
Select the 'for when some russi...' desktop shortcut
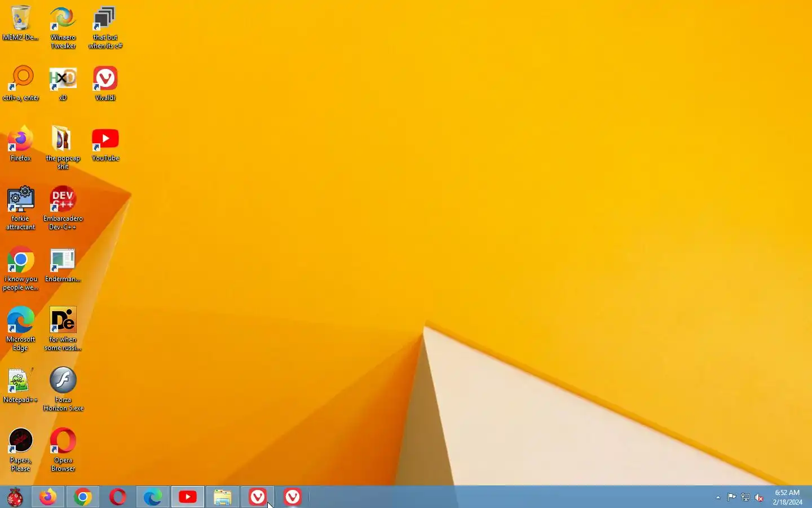coord(63,329)
